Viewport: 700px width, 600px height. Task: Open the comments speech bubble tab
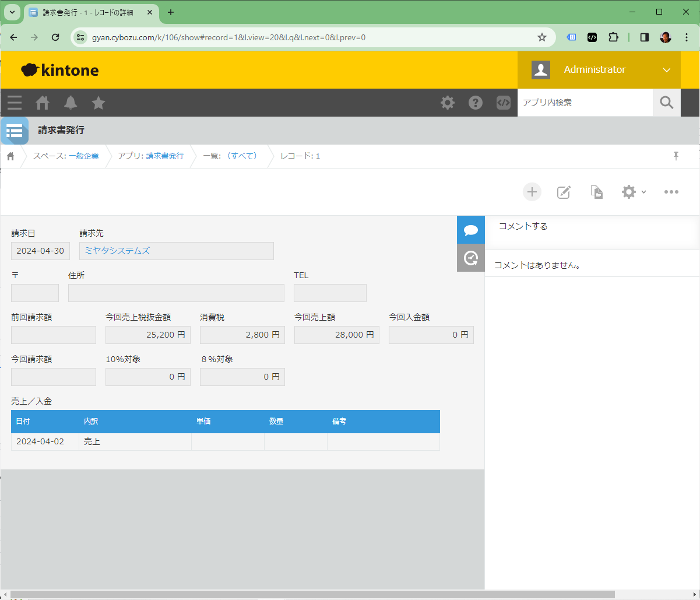pyautogui.click(x=471, y=230)
